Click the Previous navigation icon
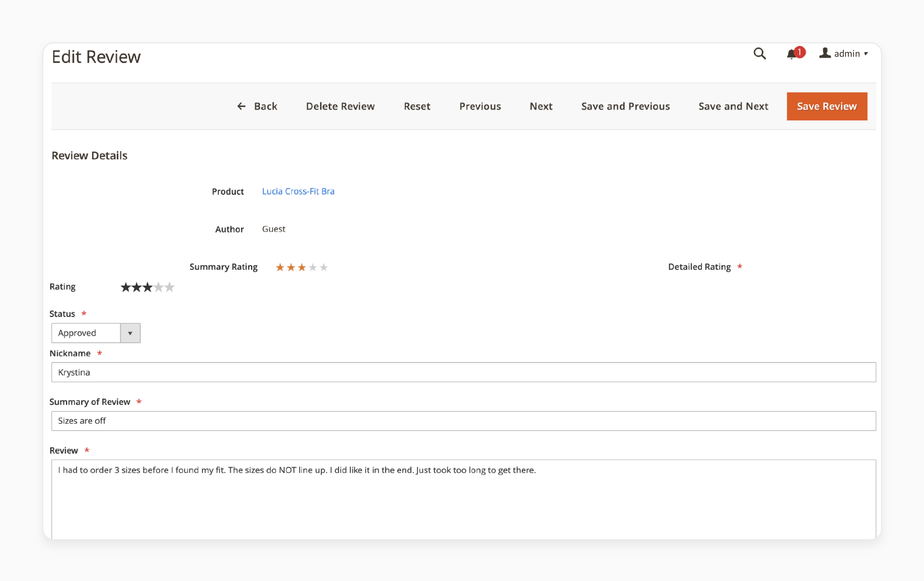Image resolution: width=924 pixels, height=581 pixels. (480, 106)
